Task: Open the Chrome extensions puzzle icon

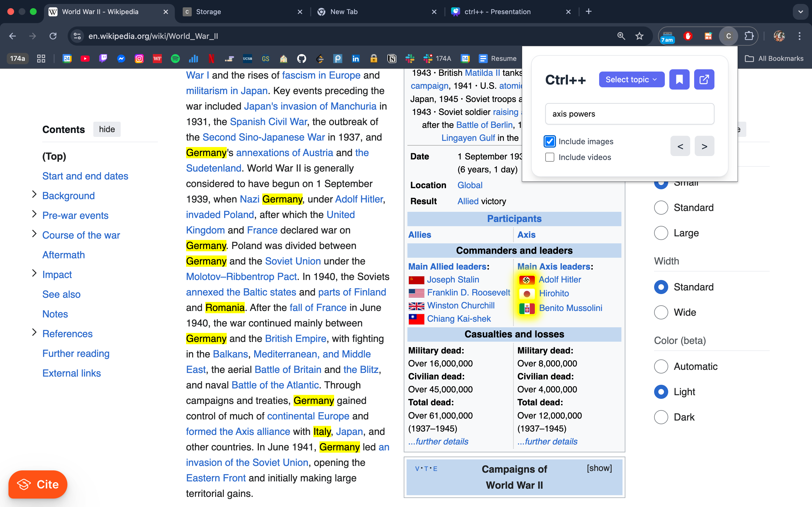Action: coord(749,36)
